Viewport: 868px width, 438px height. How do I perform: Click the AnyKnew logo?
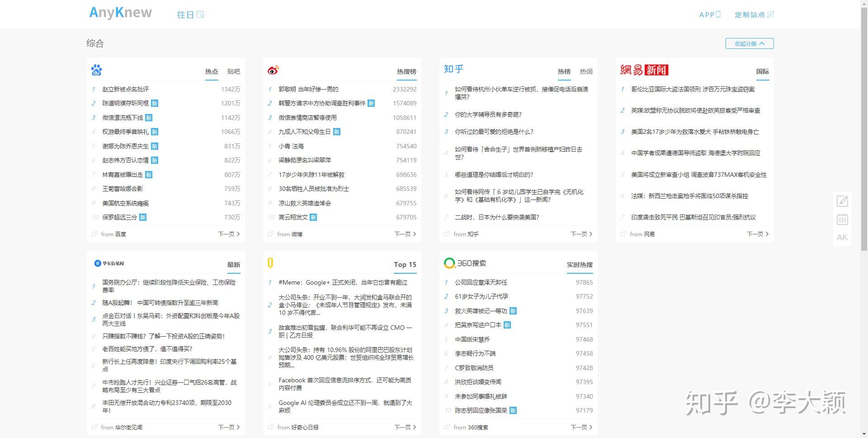(x=121, y=13)
